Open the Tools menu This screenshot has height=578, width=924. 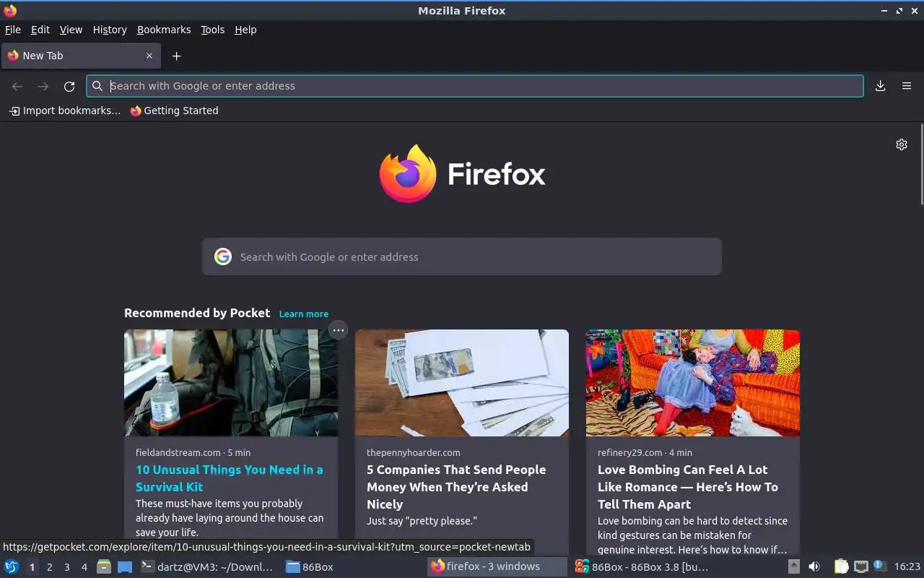tap(212, 30)
